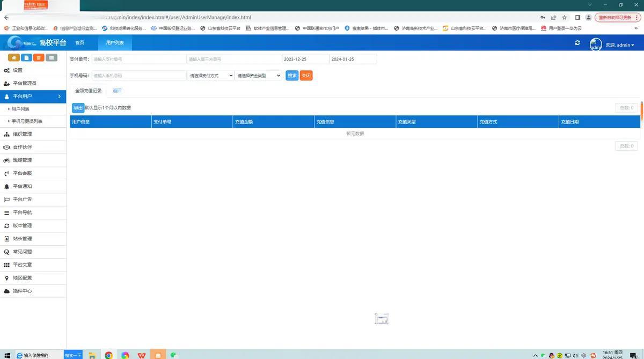644x359 pixels.
Task: Open WPS from the taskbar
Action: tap(142, 355)
